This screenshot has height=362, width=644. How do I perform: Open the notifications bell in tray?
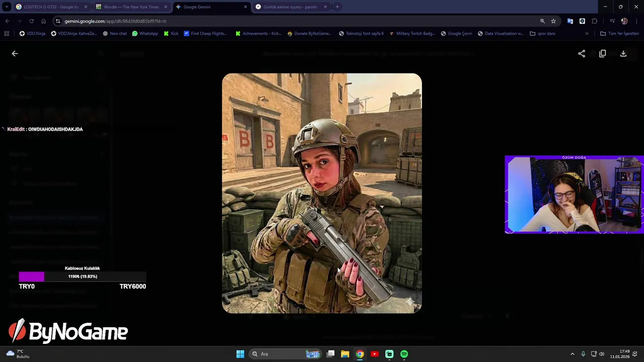[x=635, y=354]
